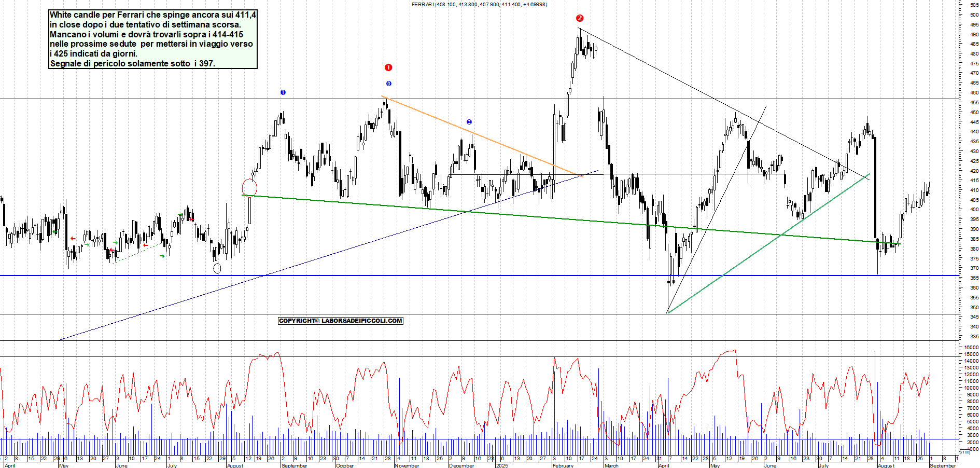Screen dimensions: 980x468
Task: Click the 'August' label after July on the time axis
Action: coord(235,465)
